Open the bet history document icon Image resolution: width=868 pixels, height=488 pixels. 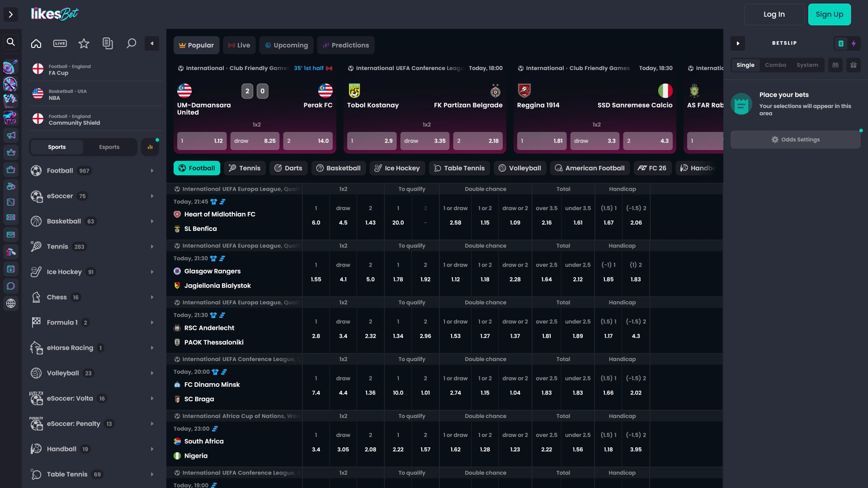click(x=108, y=43)
